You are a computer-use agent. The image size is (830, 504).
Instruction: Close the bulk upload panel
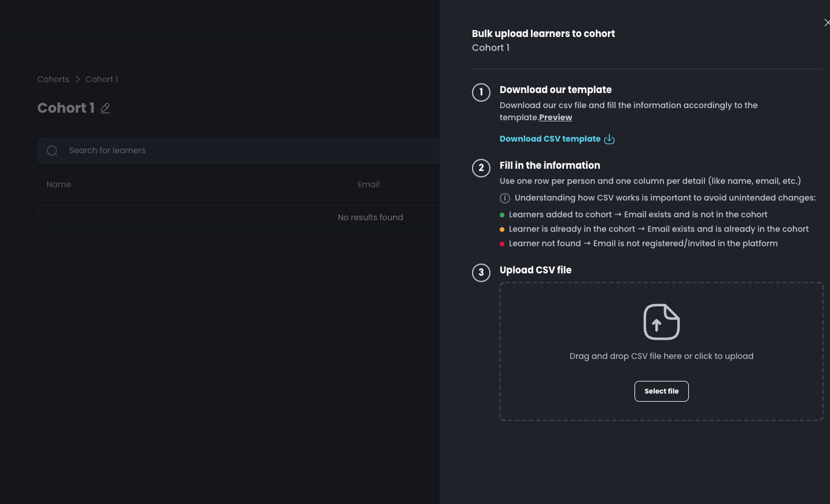click(827, 23)
